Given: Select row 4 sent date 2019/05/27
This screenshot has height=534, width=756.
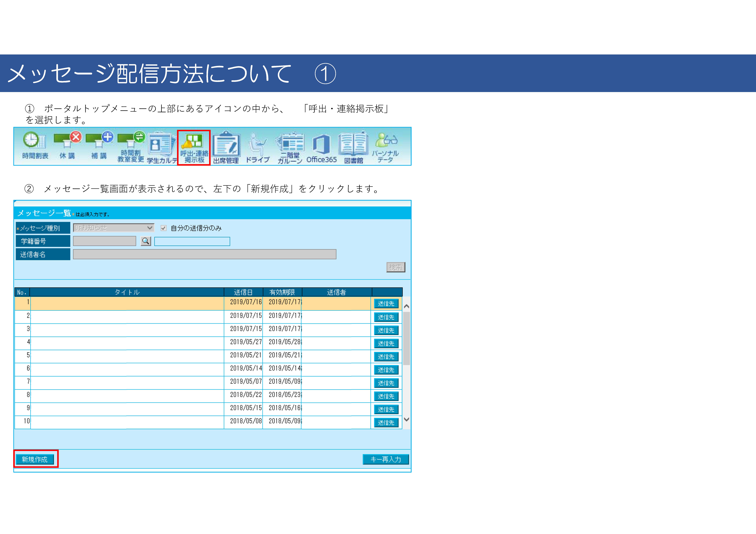Looking at the screenshot, I should coord(246,342).
